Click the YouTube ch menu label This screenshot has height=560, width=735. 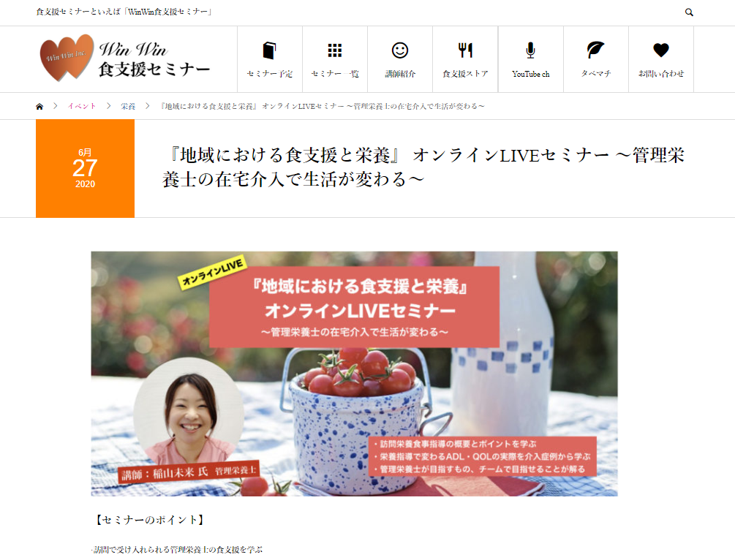531,74
